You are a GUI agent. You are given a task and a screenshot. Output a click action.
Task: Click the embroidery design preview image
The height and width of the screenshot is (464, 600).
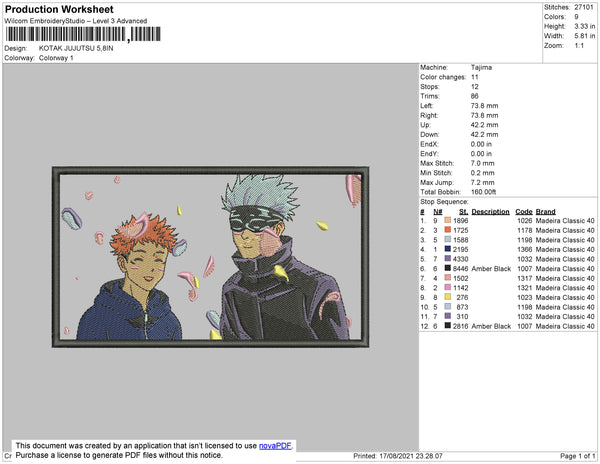[x=210, y=257]
